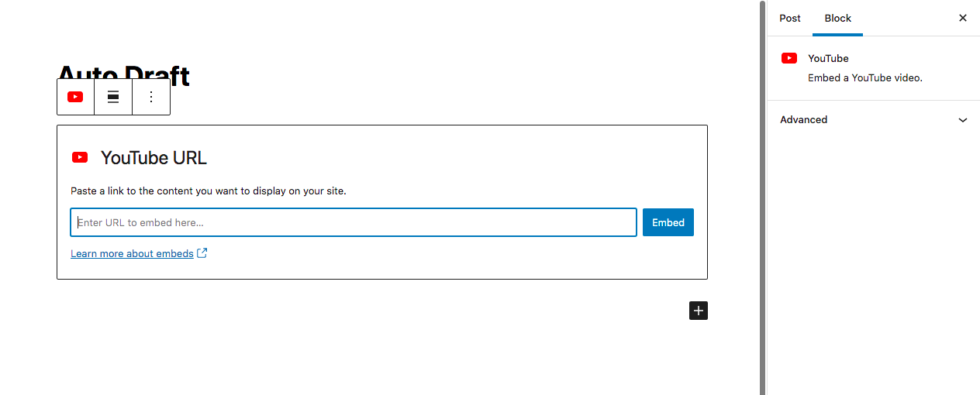Click the external link icon after 'embeds'
Image resolution: width=980 pixels, height=395 pixels.
pyautogui.click(x=202, y=253)
